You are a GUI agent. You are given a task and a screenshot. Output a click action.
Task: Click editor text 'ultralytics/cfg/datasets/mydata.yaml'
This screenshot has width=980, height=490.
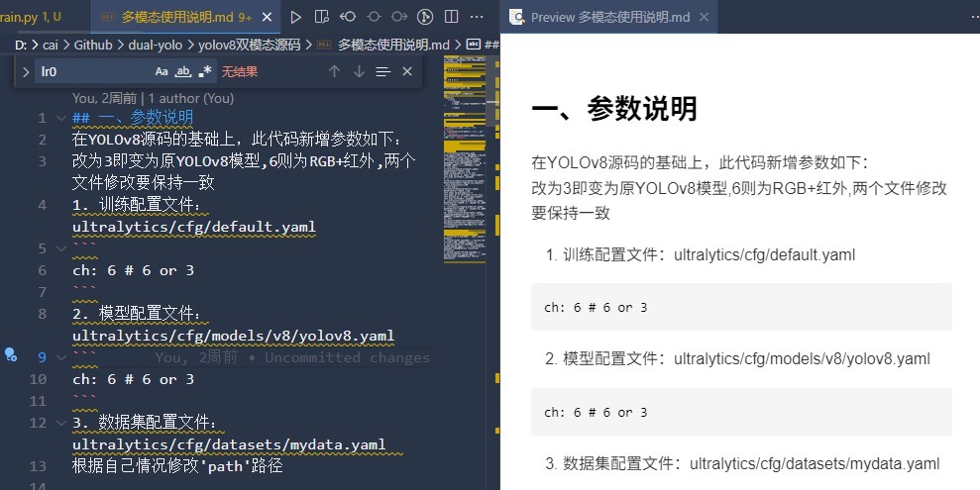229,444
